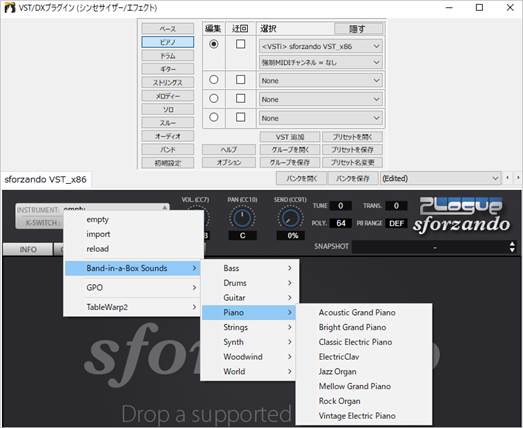Image resolution: width=523 pixels, height=428 pixels.
Task: Expand the TableWarp2 submenu
Action: (x=132, y=307)
